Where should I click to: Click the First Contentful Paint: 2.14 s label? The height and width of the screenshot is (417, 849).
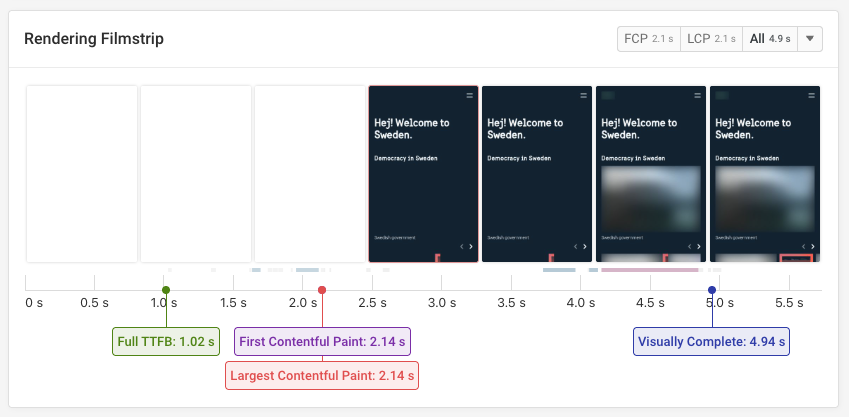(323, 341)
